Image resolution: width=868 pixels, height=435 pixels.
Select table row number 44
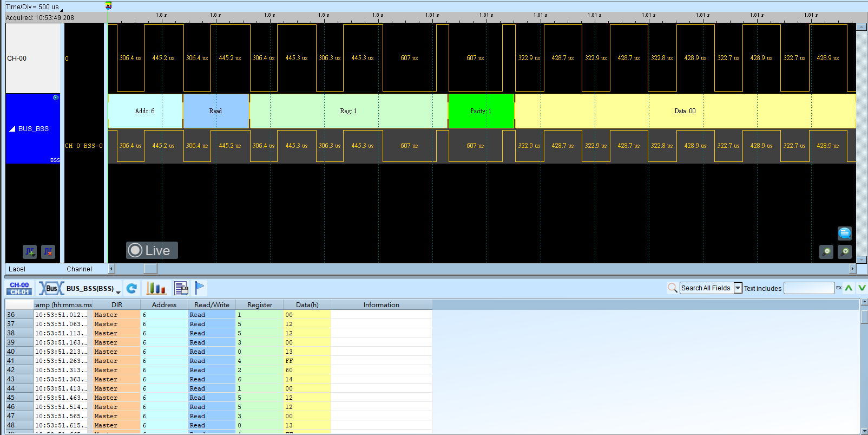19,388
